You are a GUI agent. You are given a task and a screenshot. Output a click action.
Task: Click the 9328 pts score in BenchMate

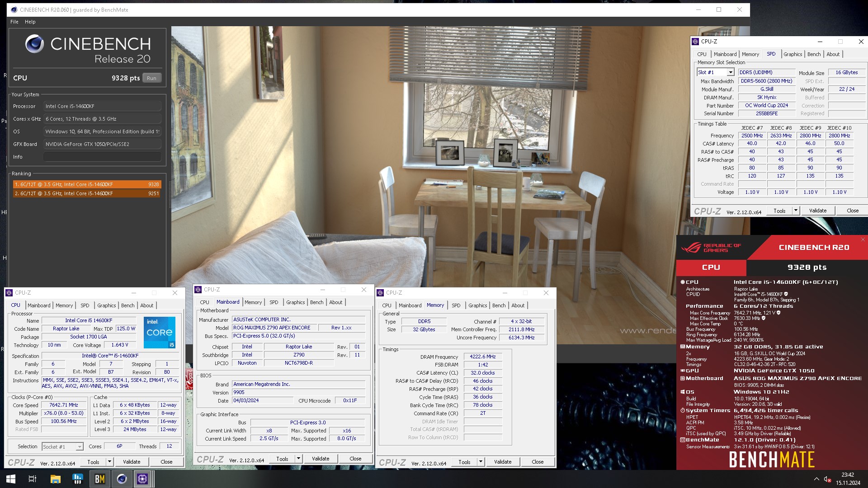[807, 267]
